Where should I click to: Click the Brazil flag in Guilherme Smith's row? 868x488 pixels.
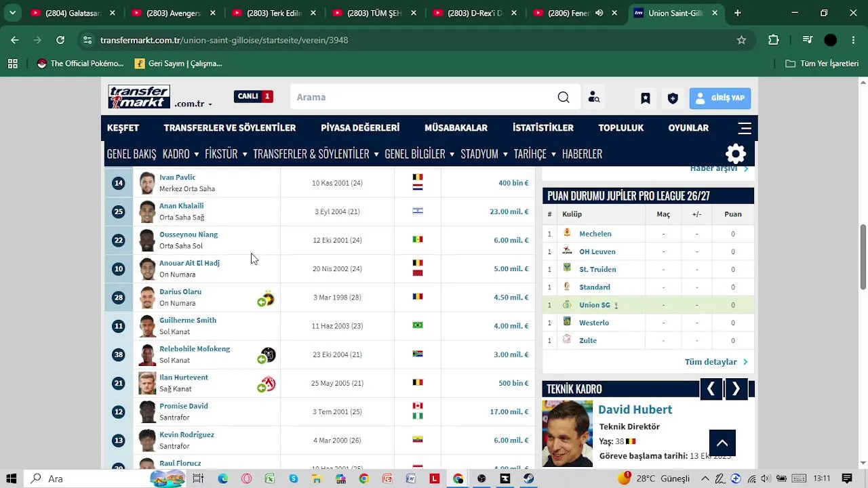(x=418, y=325)
